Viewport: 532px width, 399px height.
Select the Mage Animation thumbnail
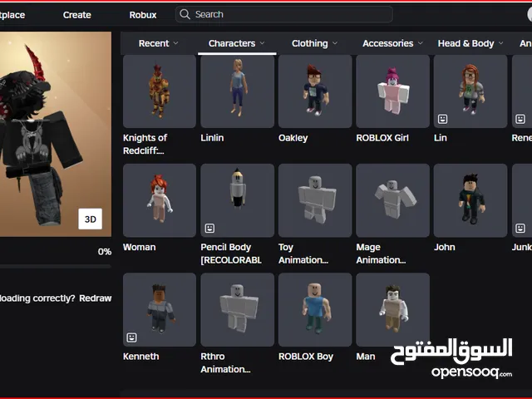pyautogui.click(x=393, y=200)
